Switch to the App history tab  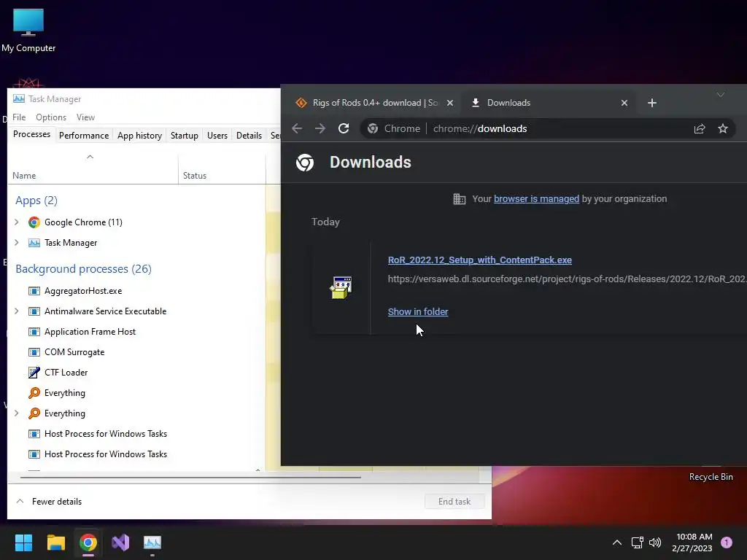tap(139, 136)
